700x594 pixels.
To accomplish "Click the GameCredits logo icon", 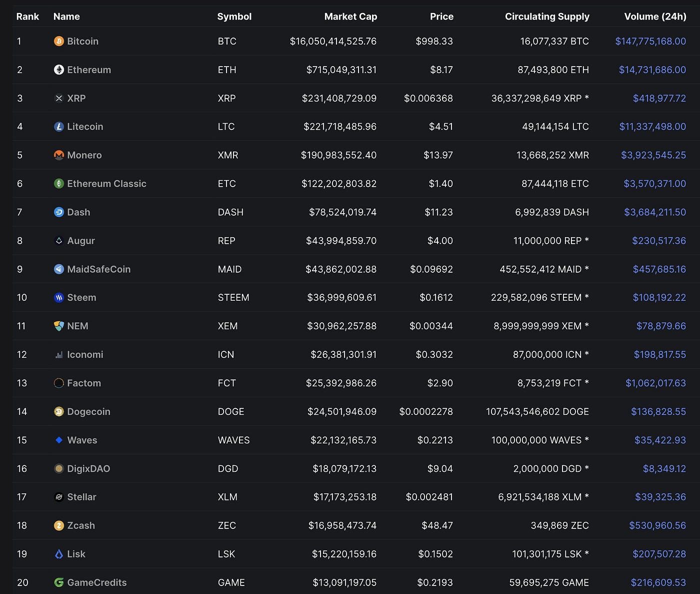I will [x=59, y=582].
